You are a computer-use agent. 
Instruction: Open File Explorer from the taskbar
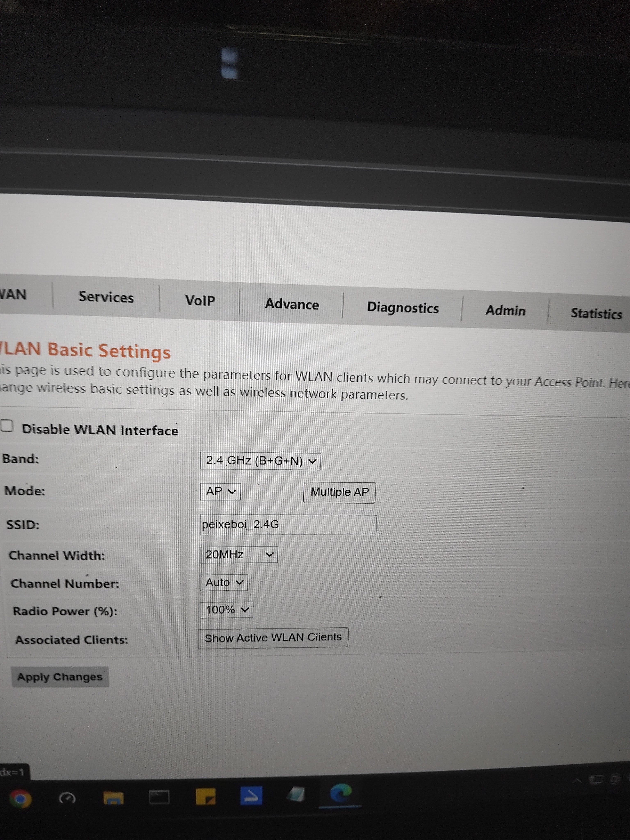[113, 798]
